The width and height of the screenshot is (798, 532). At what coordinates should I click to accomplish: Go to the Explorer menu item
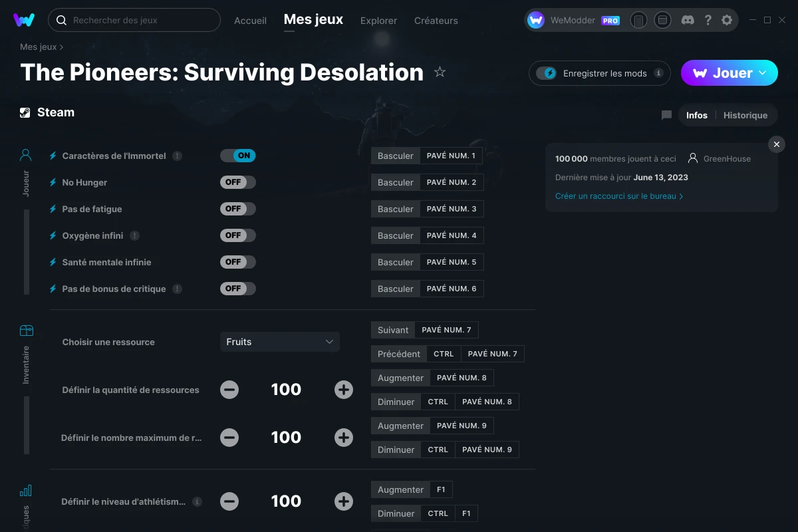point(378,21)
